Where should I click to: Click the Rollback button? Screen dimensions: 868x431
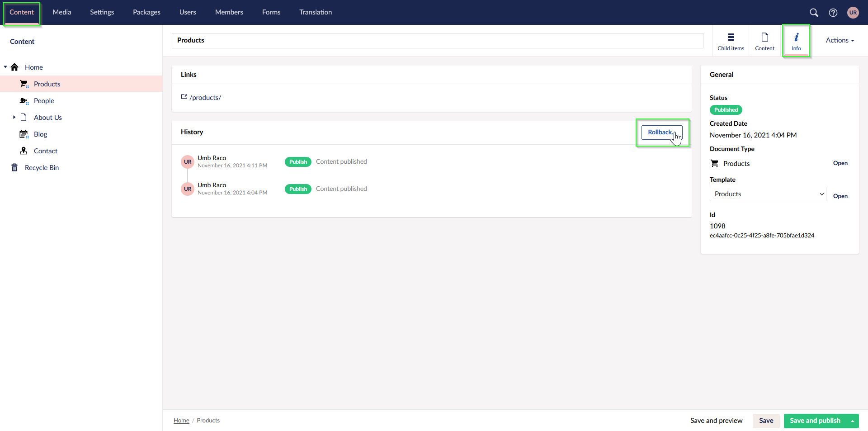tap(661, 133)
